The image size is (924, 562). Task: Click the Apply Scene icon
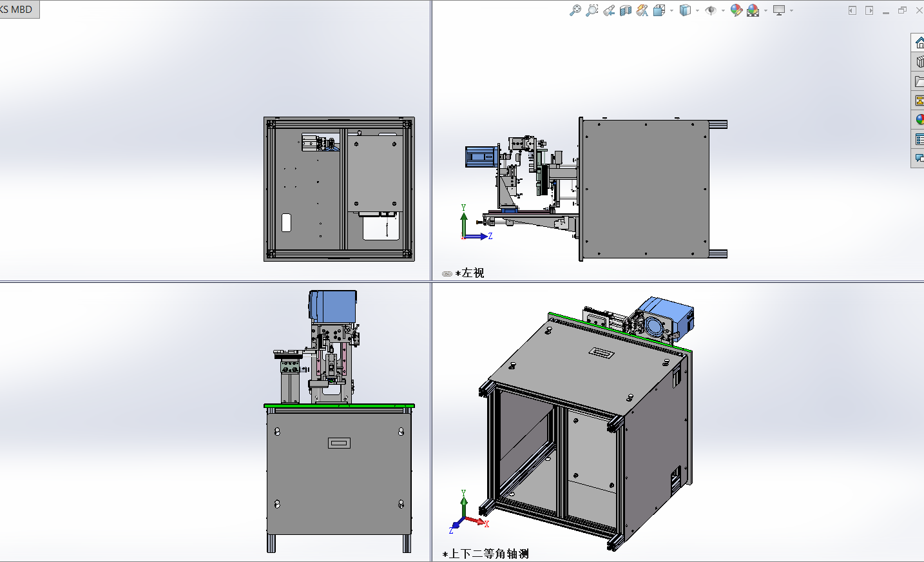coord(753,10)
